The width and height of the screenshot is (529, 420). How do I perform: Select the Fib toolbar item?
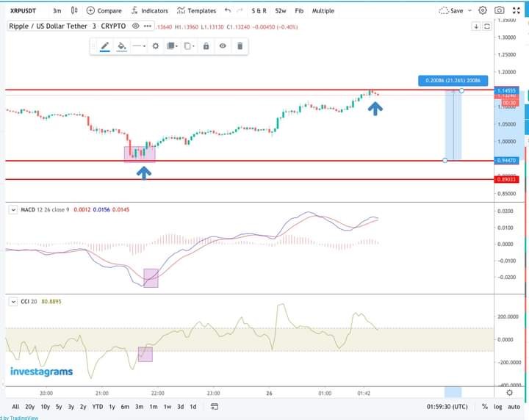pyautogui.click(x=299, y=11)
